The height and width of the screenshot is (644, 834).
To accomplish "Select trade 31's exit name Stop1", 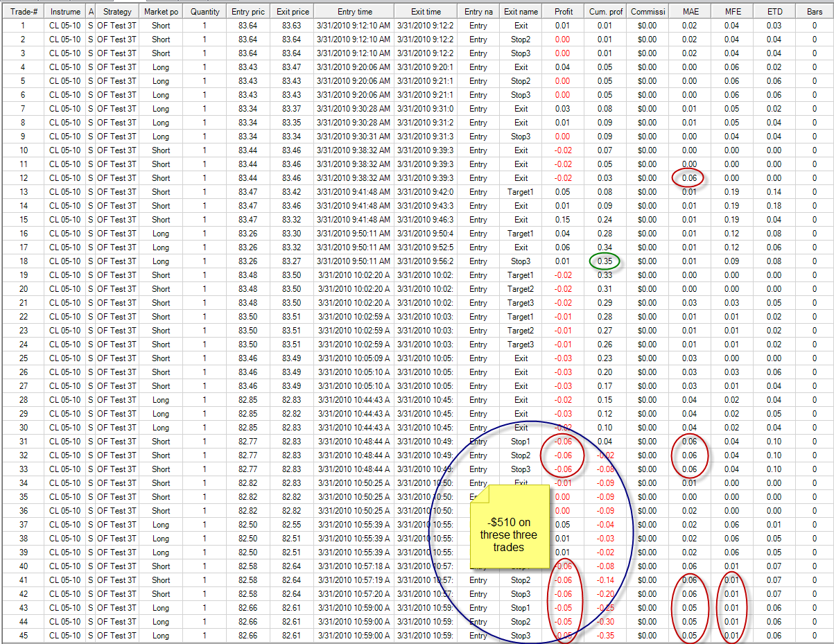I will 521,442.
